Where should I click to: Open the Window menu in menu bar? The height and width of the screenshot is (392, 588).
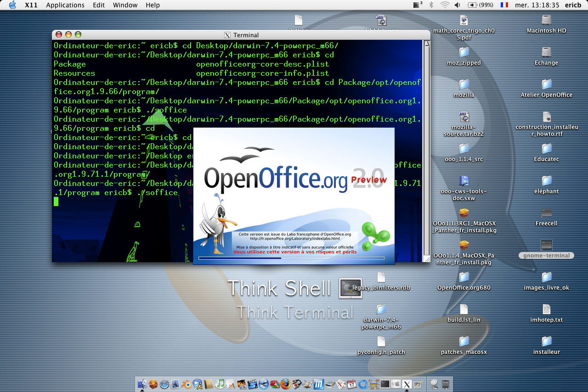[125, 5]
